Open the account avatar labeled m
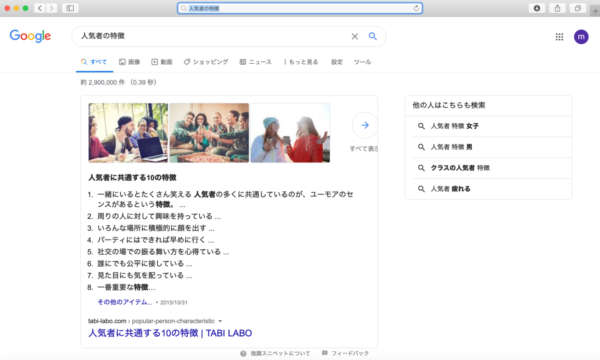The image size is (600, 360). click(x=581, y=37)
